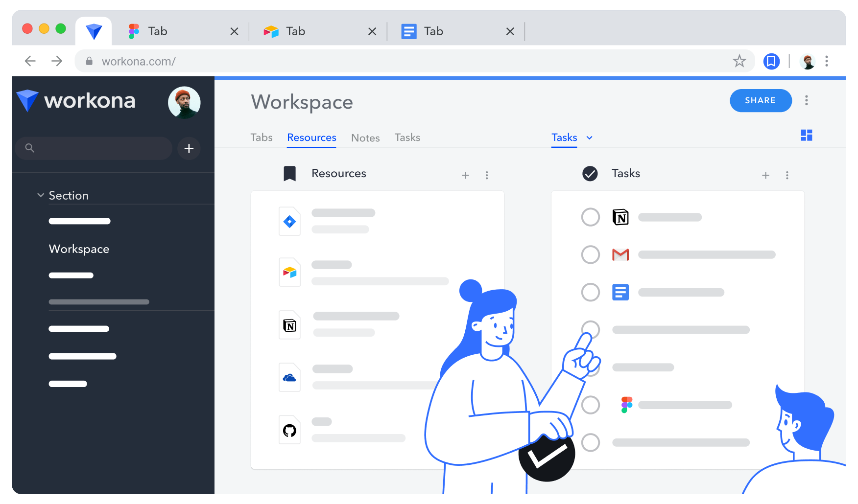The image size is (858, 504).
Task: Check off the Google Docs task
Action: 591,292
